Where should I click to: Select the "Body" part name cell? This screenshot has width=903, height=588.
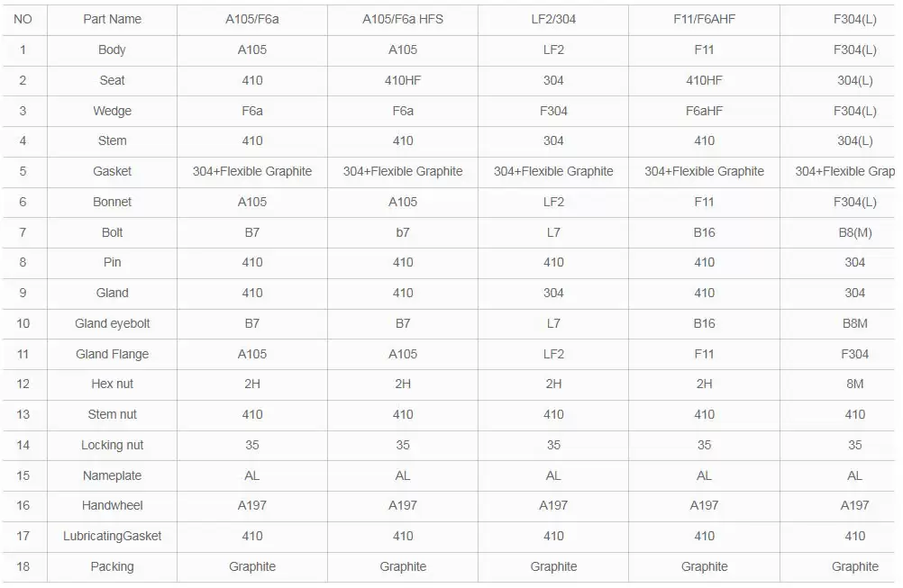click(x=112, y=50)
